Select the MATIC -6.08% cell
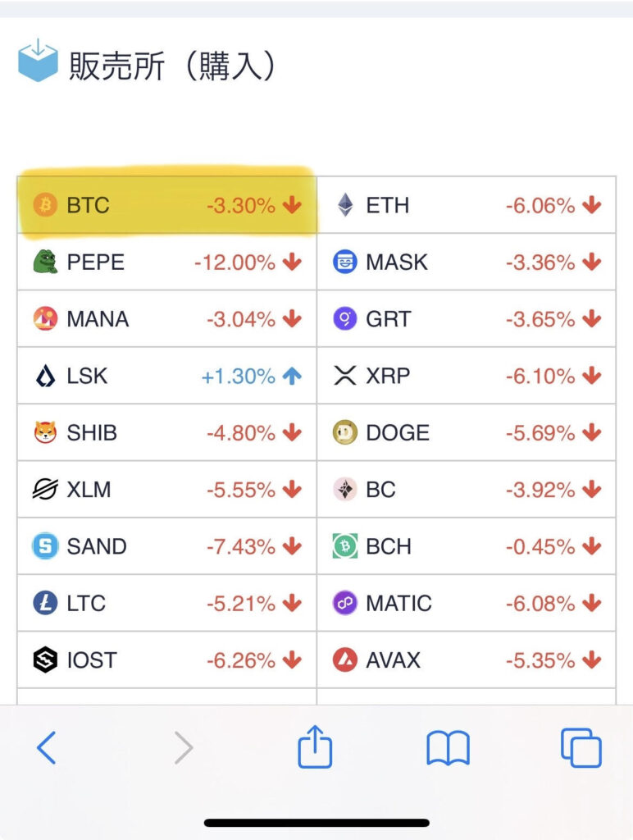633x840 pixels. tap(467, 603)
